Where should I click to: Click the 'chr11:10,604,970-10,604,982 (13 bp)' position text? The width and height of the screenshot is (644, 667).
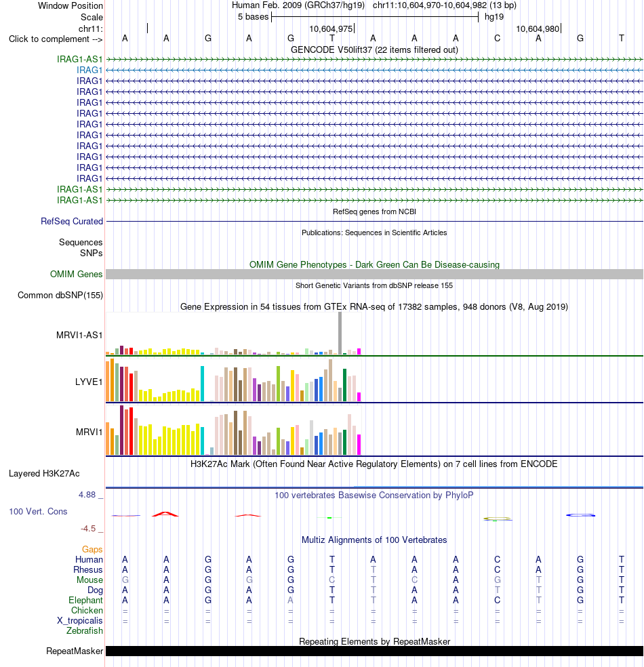[x=445, y=5]
